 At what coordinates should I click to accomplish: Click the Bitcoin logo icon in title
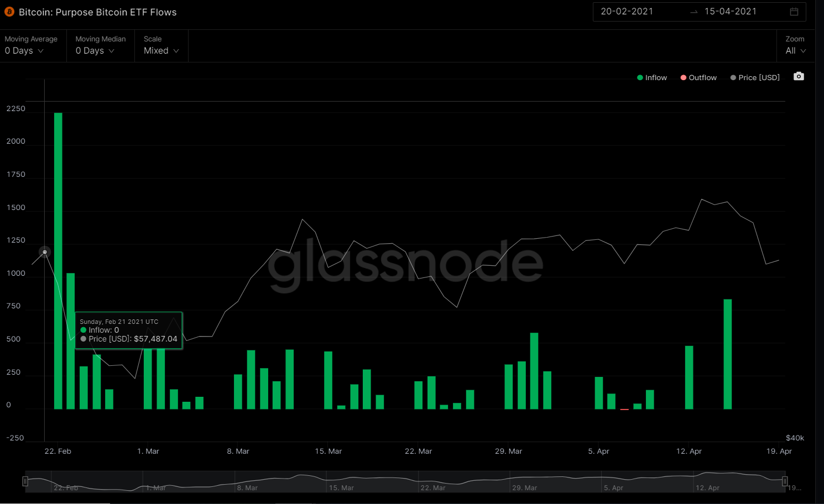pos(9,12)
